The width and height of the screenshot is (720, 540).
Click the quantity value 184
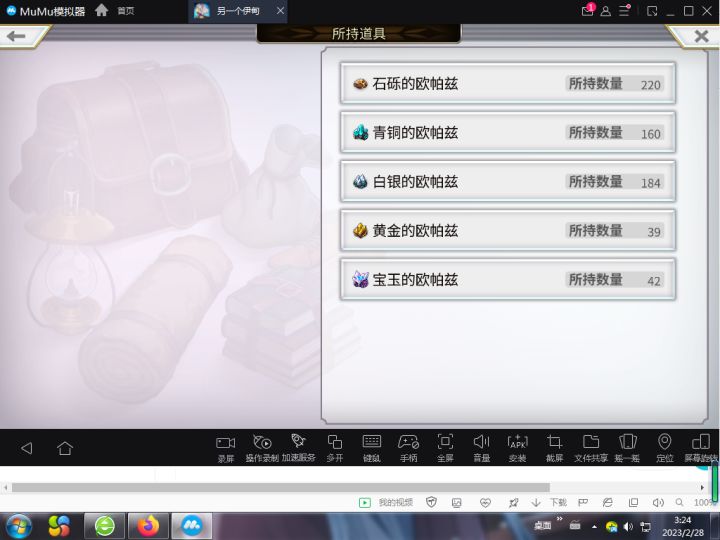(651, 183)
